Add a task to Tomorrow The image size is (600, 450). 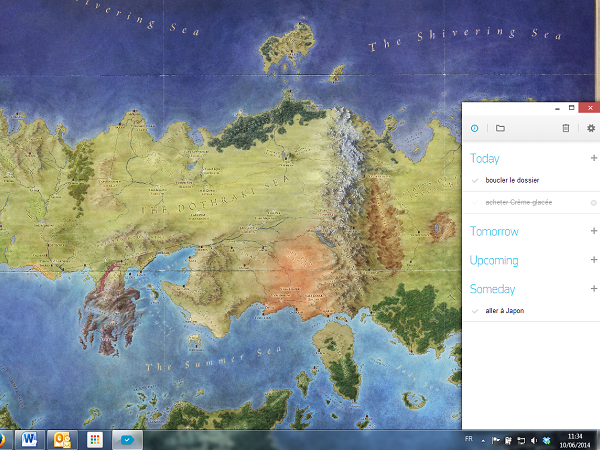pyautogui.click(x=594, y=231)
